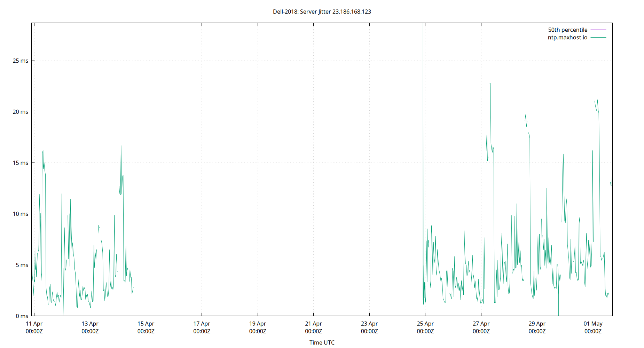
Task: Click the '27 Apr' x-axis date label
Action: click(x=481, y=324)
